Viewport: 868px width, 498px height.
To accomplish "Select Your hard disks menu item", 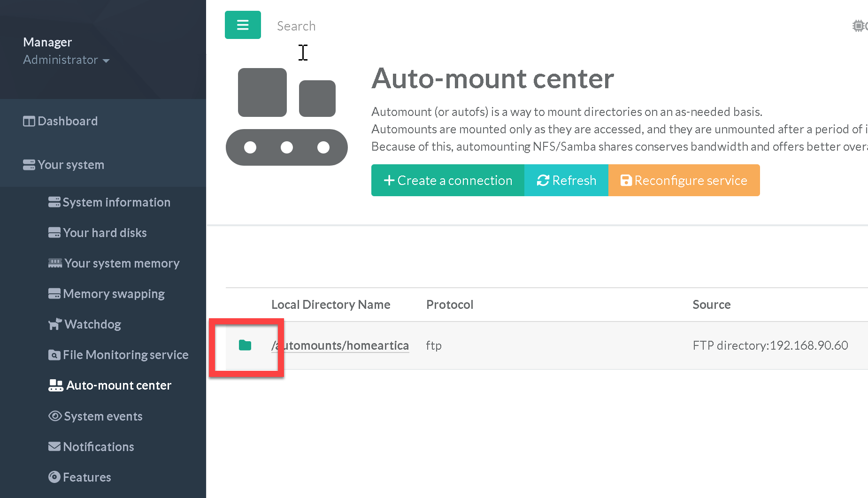I will click(x=105, y=233).
